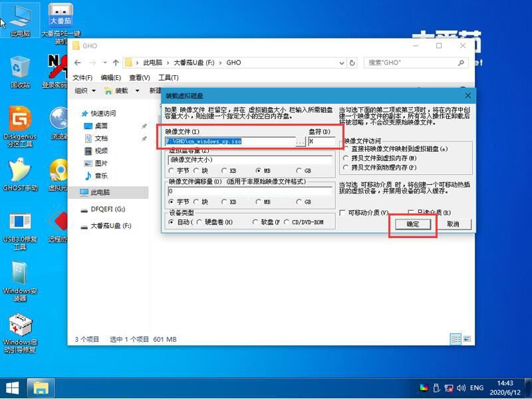Enable the 可移动介质(V) checkbox
532x399 pixels.
pos(342,211)
